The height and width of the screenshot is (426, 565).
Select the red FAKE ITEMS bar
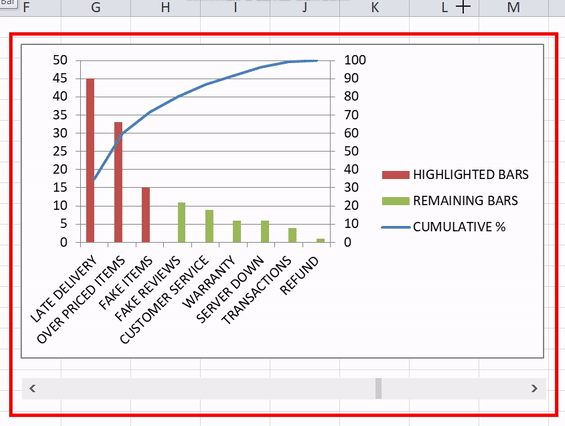[146, 215]
